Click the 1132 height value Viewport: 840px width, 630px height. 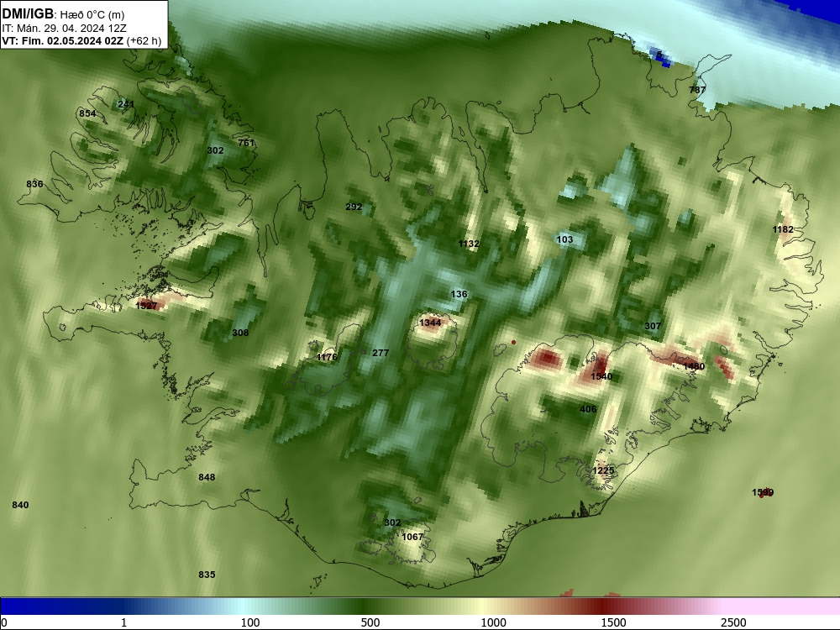[469, 244]
